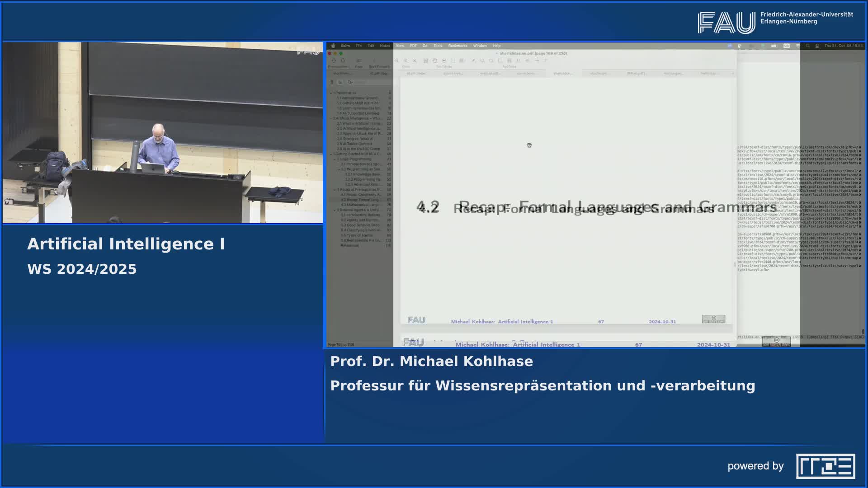Screen dimensions: 868x488
Task: Click the 'Page 169 of 236' indicator
Action: (x=343, y=344)
